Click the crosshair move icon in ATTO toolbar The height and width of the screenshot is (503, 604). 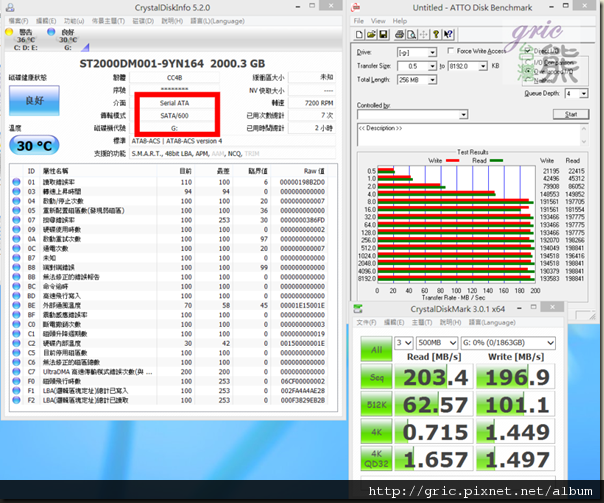[423, 35]
